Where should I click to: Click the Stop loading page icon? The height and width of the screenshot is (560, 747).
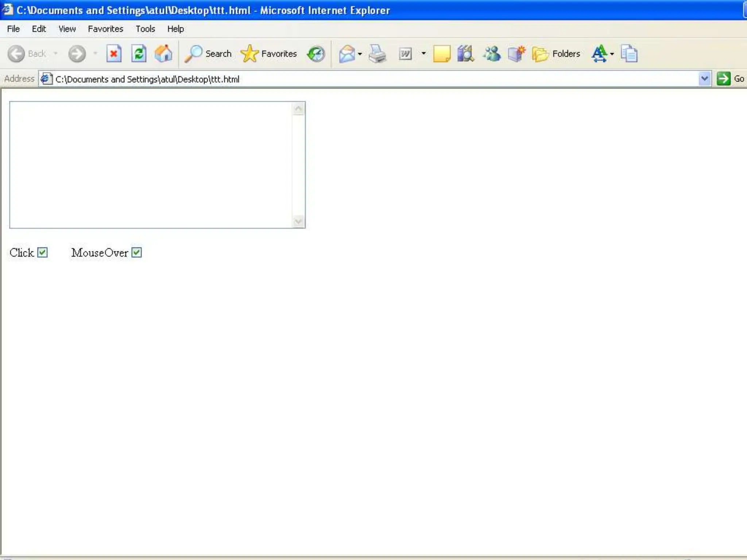coord(114,54)
